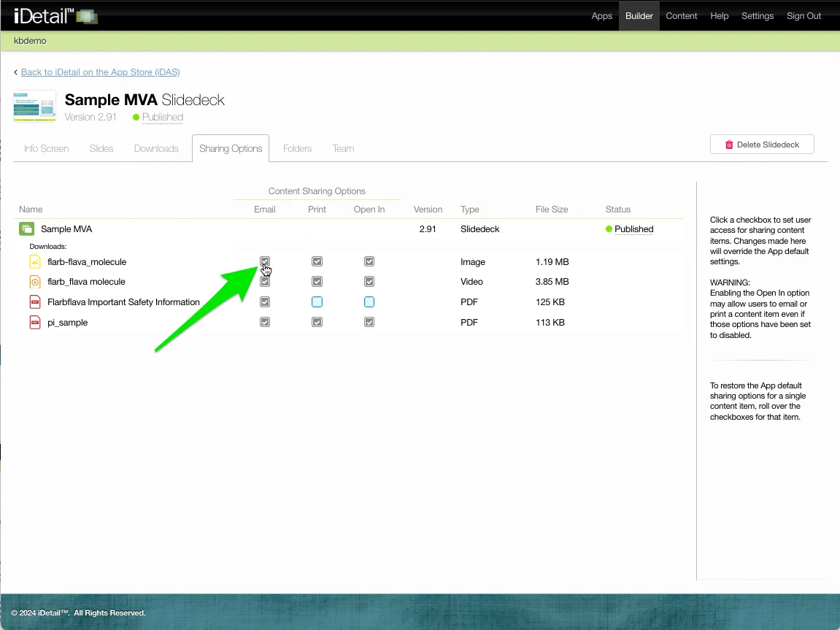Open the Folders tab
The image size is (840, 630).
pyautogui.click(x=297, y=148)
